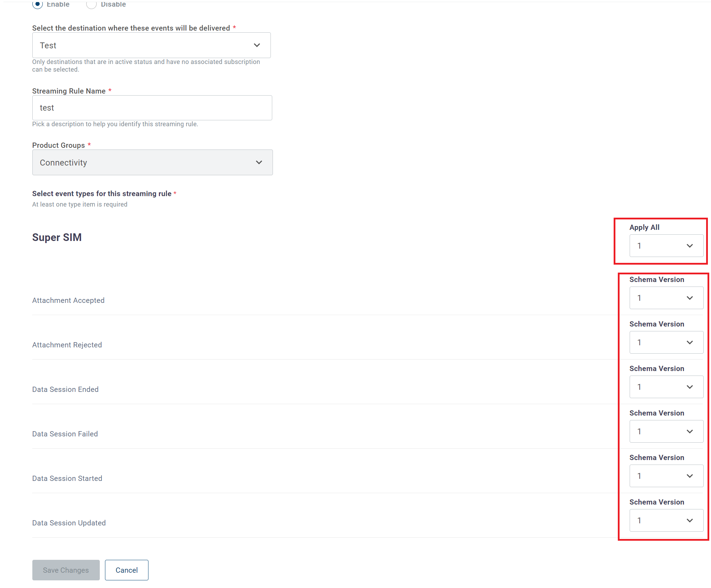The width and height of the screenshot is (711, 588).
Task: Open Schema Version dropdown for Data Session Ended
Action: [666, 387]
